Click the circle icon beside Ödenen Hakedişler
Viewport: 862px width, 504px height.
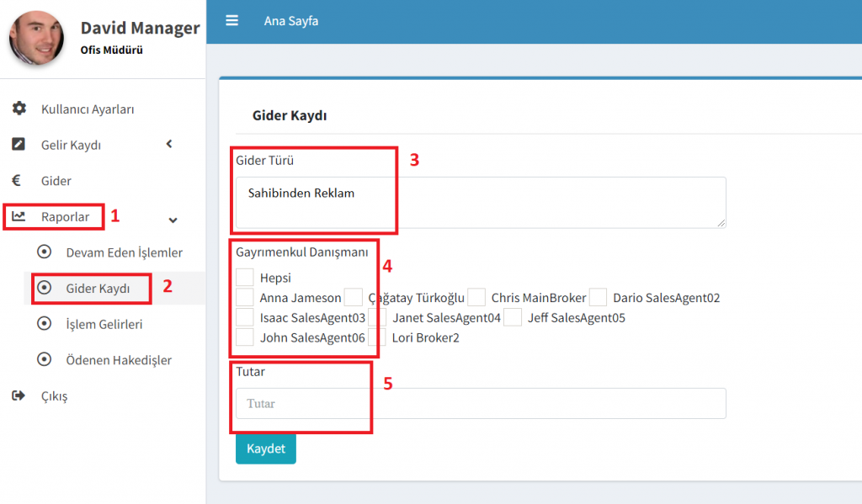coord(45,360)
